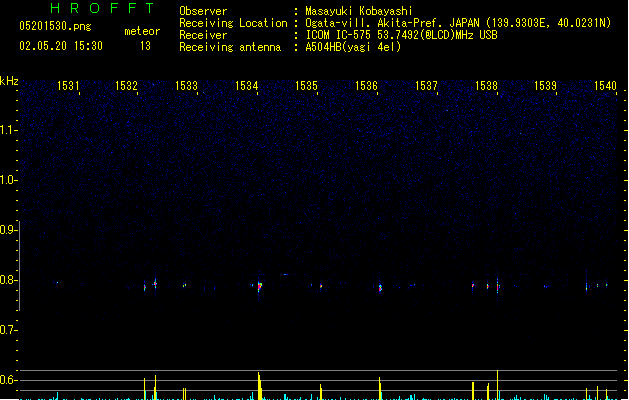The image size is (629, 400).
Task: Click time axis marker 1533
Action: 187,86
